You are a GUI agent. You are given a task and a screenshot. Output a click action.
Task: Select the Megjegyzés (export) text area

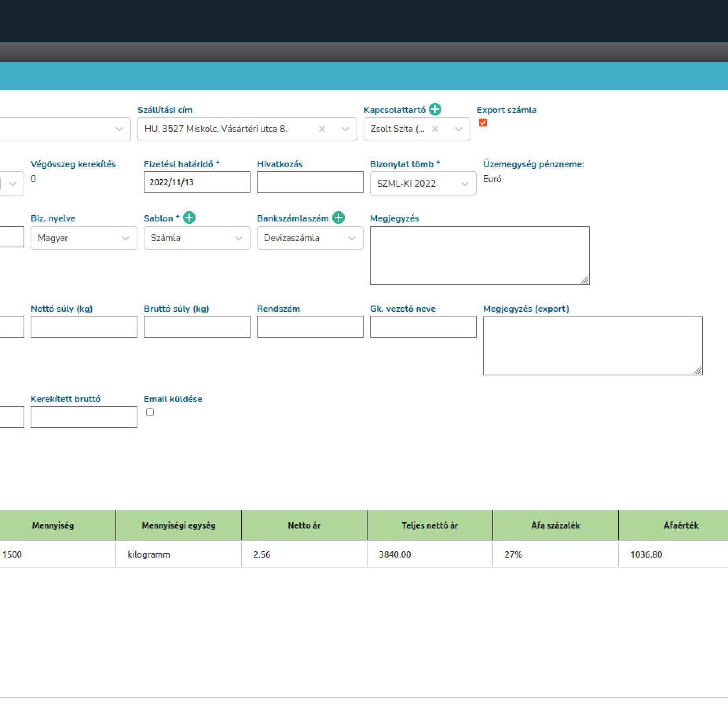592,346
